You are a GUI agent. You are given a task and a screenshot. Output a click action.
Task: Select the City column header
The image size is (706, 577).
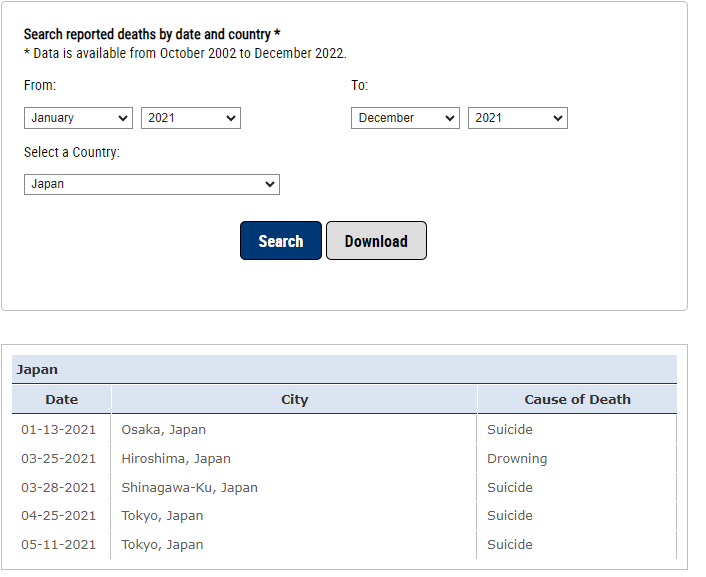[294, 399]
